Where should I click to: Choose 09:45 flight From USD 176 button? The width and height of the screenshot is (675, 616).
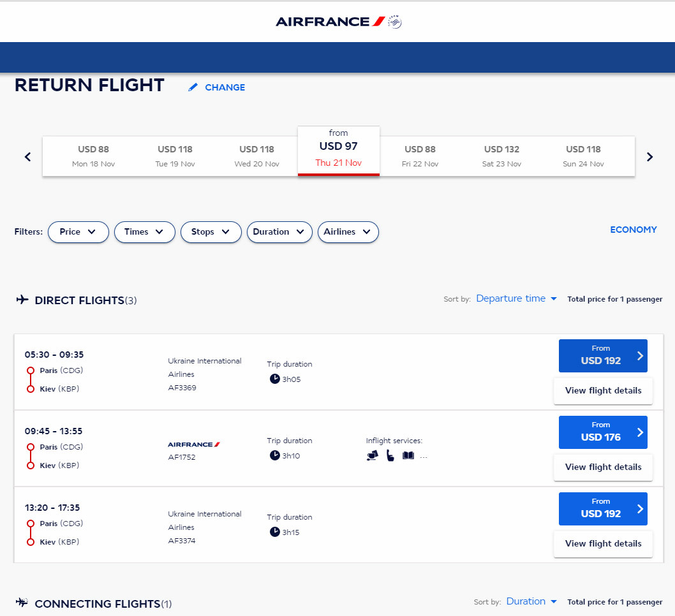pos(603,432)
